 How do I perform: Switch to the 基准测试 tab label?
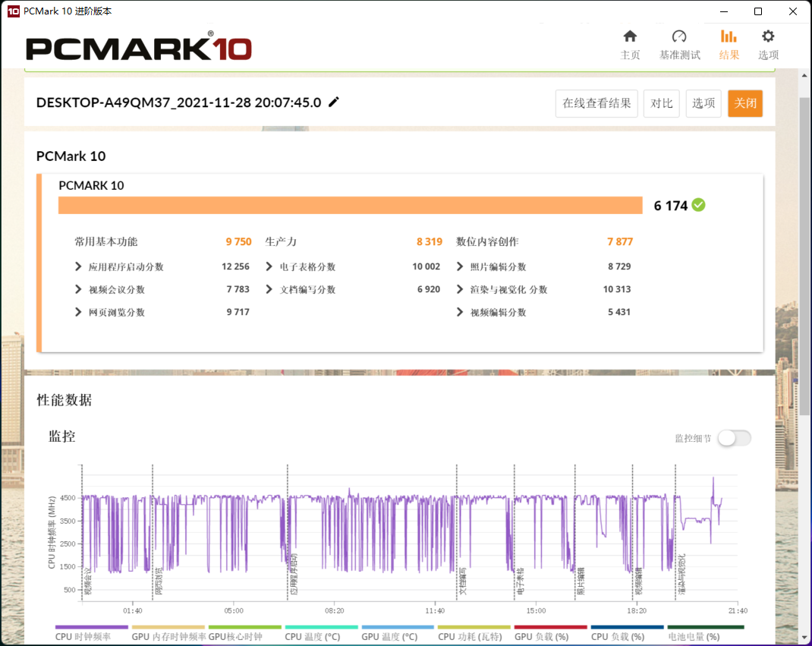click(x=679, y=55)
